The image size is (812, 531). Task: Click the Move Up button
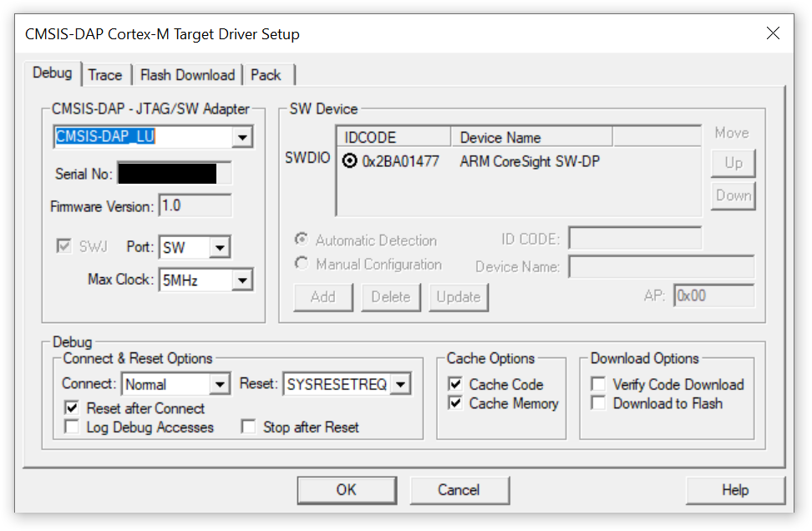tap(733, 164)
